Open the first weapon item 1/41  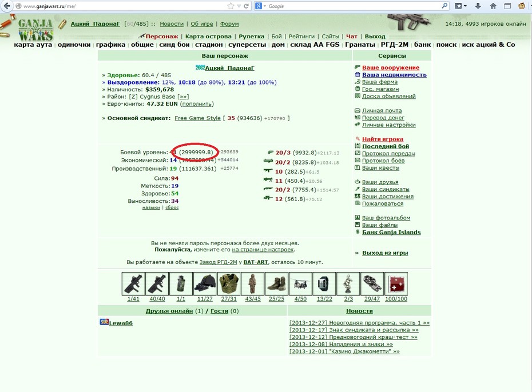click(133, 283)
